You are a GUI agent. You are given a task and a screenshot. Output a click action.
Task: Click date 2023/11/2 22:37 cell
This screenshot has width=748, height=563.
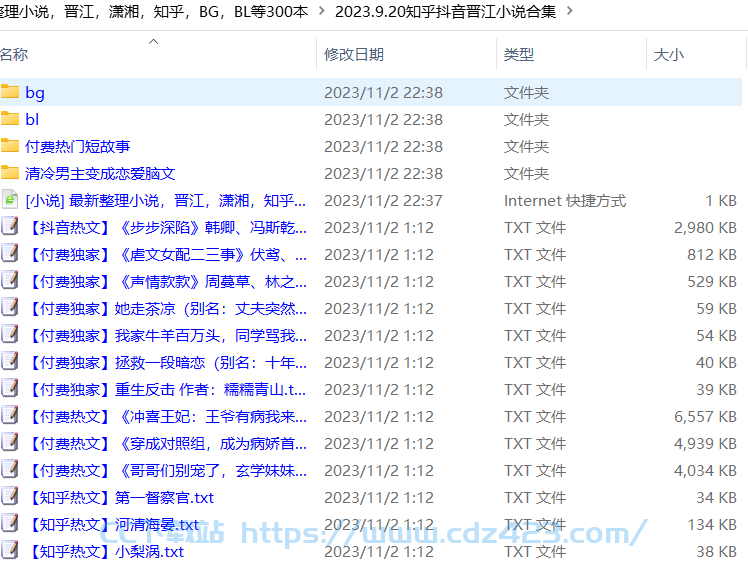(383, 200)
